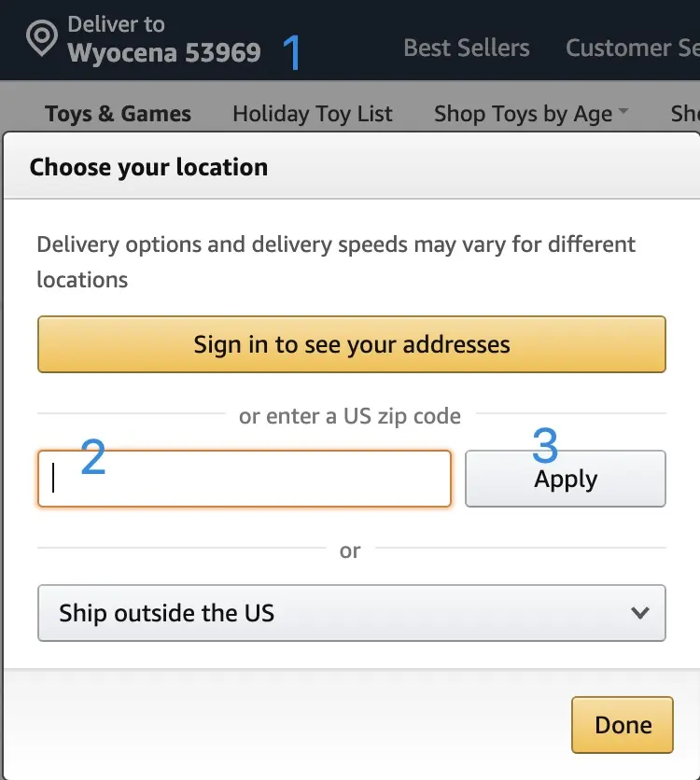The width and height of the screenshot is (700, 780).
Task: Click the location pin icon
Action: (42, 40)
